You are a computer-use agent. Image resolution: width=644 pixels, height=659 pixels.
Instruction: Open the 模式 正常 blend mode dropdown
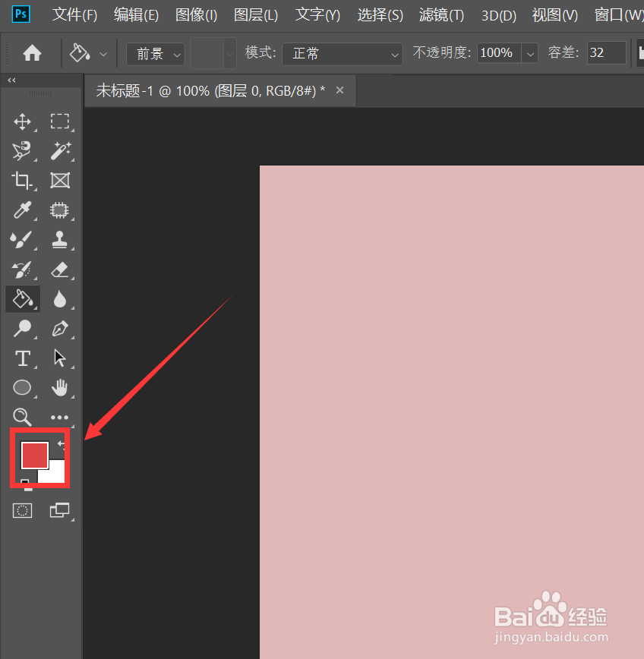tap(343, 54)
